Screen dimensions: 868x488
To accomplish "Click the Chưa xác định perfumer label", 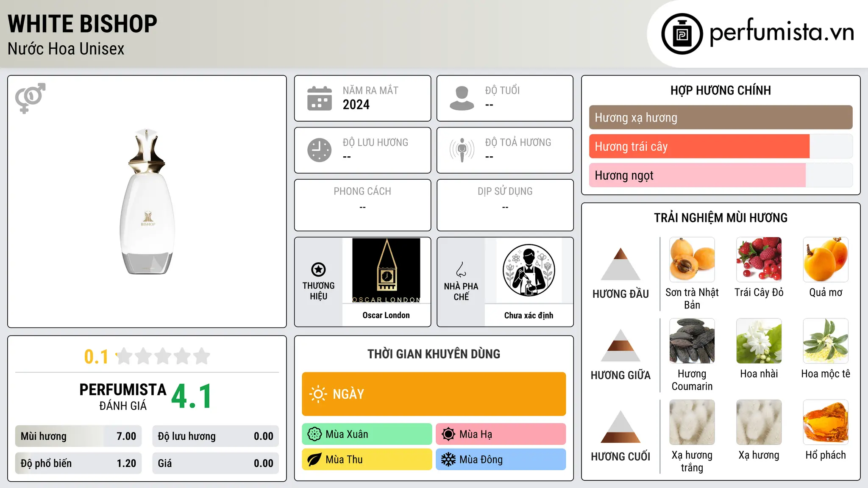I will (x=529, y=315).
